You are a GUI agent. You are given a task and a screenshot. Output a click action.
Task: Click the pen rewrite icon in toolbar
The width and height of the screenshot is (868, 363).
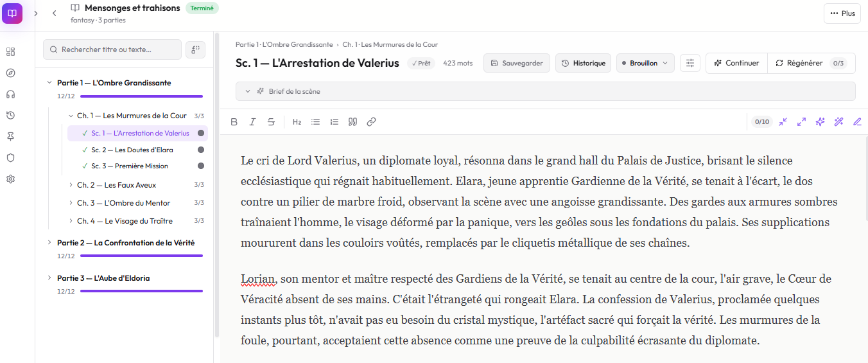(x=857, y=122)
